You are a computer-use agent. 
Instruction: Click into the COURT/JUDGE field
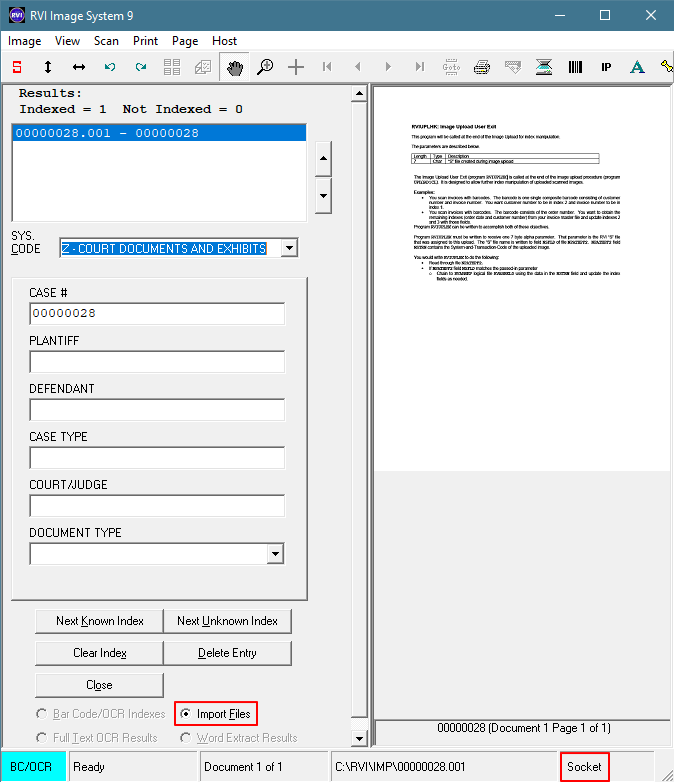click(x=157, y=505)
